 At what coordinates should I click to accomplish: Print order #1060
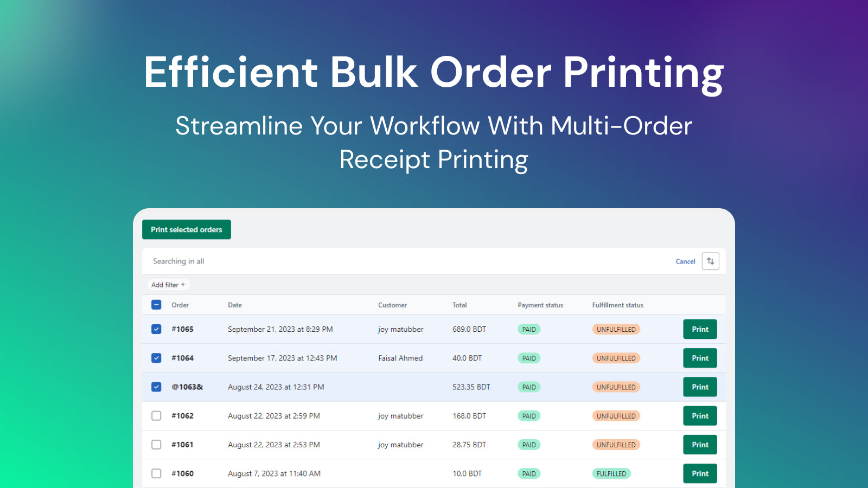(x=700, y=473)
